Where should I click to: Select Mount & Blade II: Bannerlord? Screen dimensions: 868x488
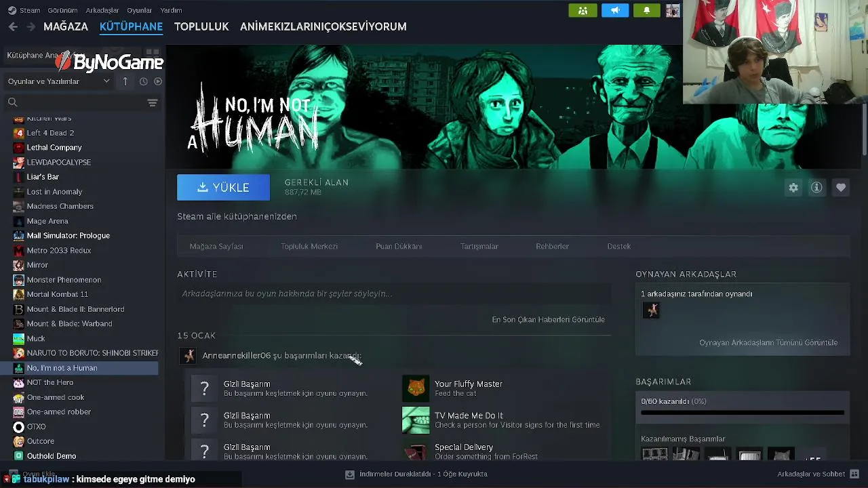75,309
